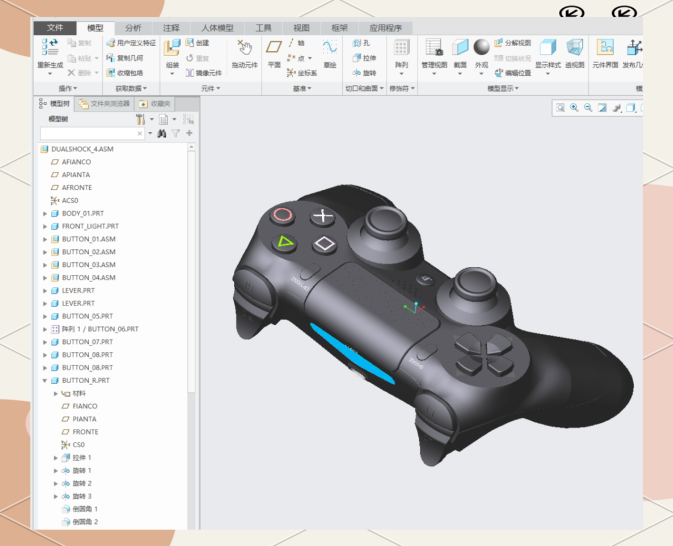
Task: Click the 阵列 pattern icon
Action: point(402,48)
